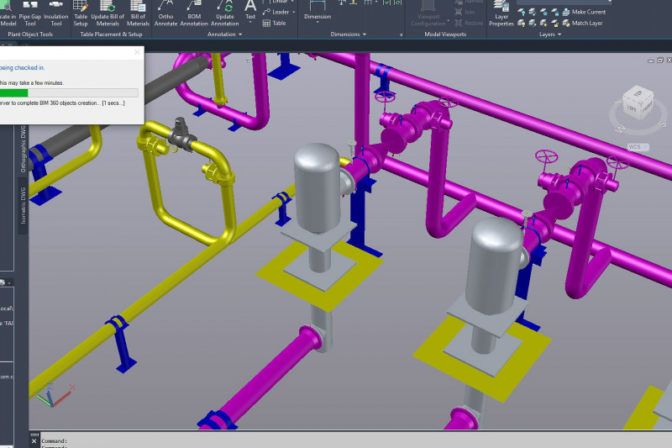Expand the Annotation panel dropdown
Image resolution: width=672 pixels, height=448 pixels.
point(241,34)
